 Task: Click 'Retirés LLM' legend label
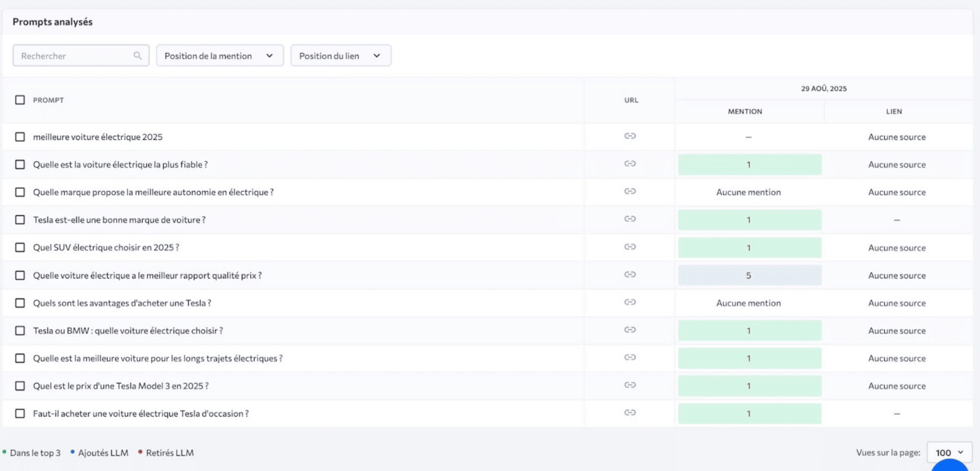point(170,453)
